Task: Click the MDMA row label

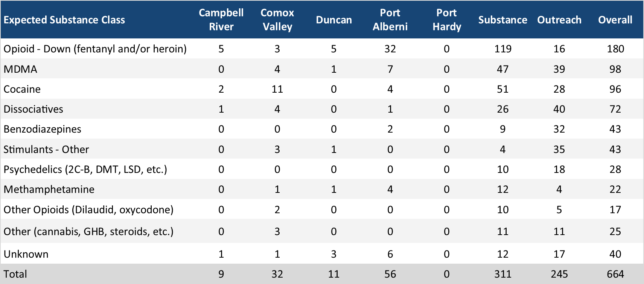Action: tap(20, 69)
